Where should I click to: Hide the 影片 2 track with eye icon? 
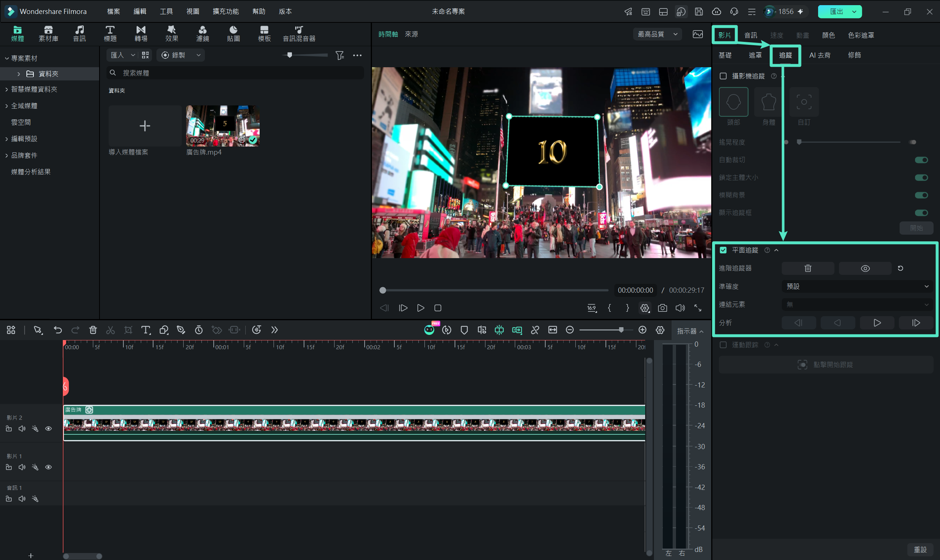[x=48, y=429]
